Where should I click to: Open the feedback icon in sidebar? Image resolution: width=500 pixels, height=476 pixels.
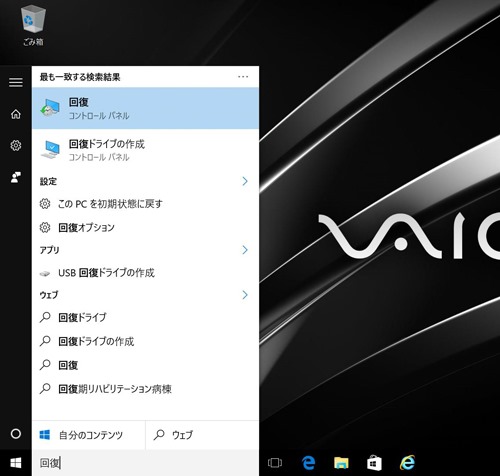(16, 177)
